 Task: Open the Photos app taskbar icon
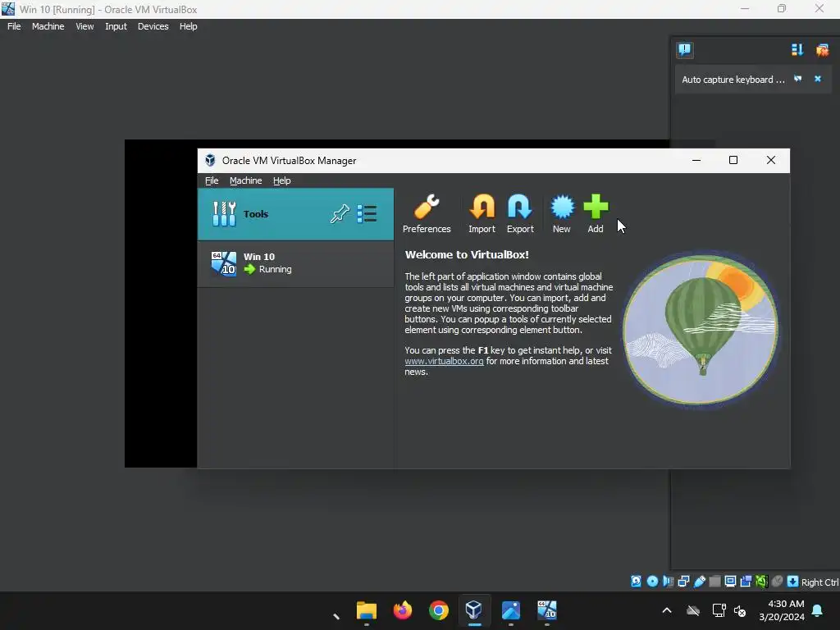click(x=510, y=610)
